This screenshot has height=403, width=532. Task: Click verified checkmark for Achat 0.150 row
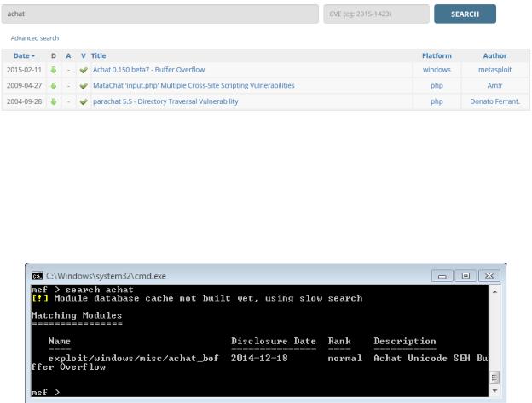(84, 70)
